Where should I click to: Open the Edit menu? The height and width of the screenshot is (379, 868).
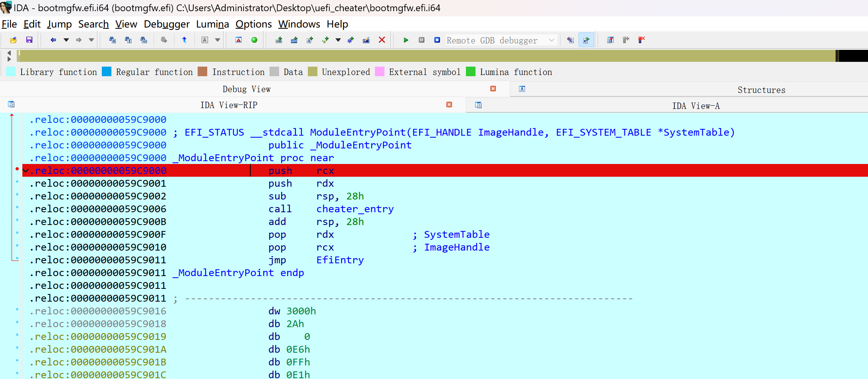[32, 24]
